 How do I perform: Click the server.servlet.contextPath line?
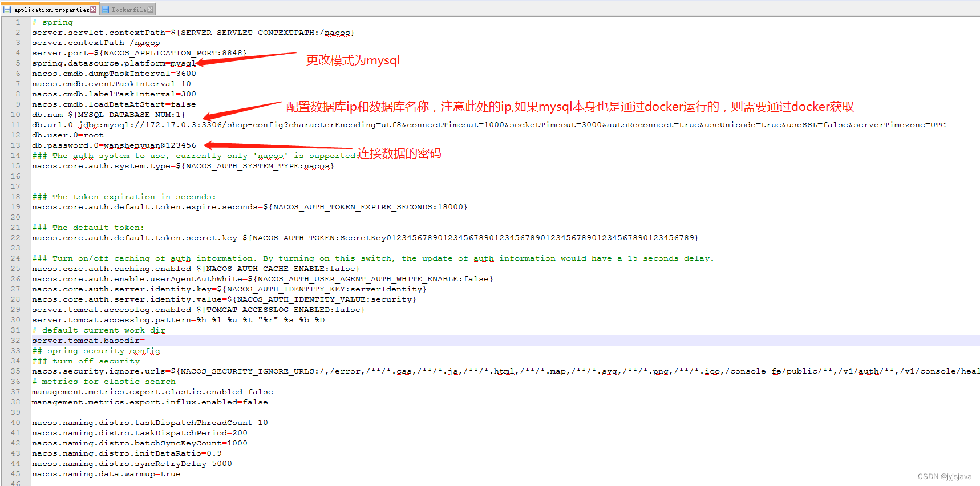coord(193,33)
